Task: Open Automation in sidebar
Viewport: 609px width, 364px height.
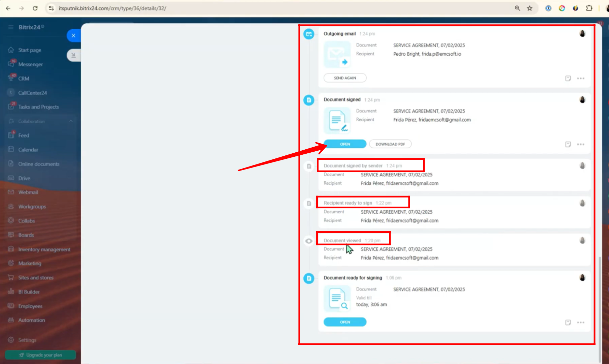Action: (31, 320)
